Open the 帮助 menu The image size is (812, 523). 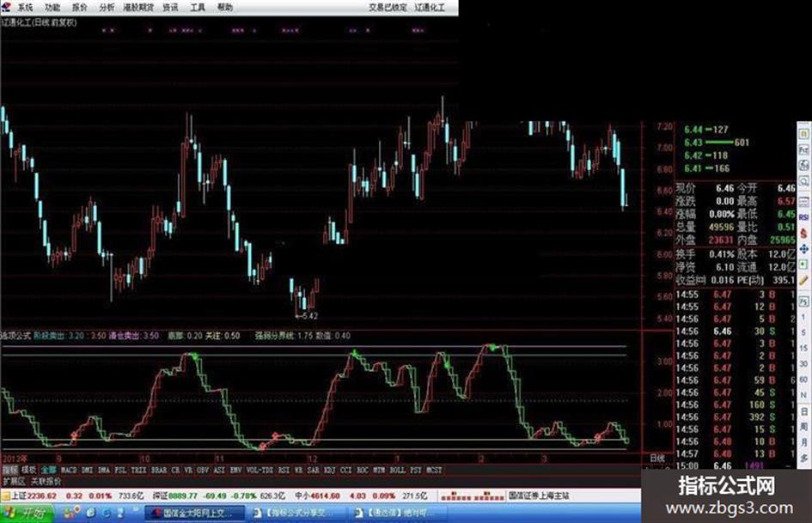tap(225, 7)
